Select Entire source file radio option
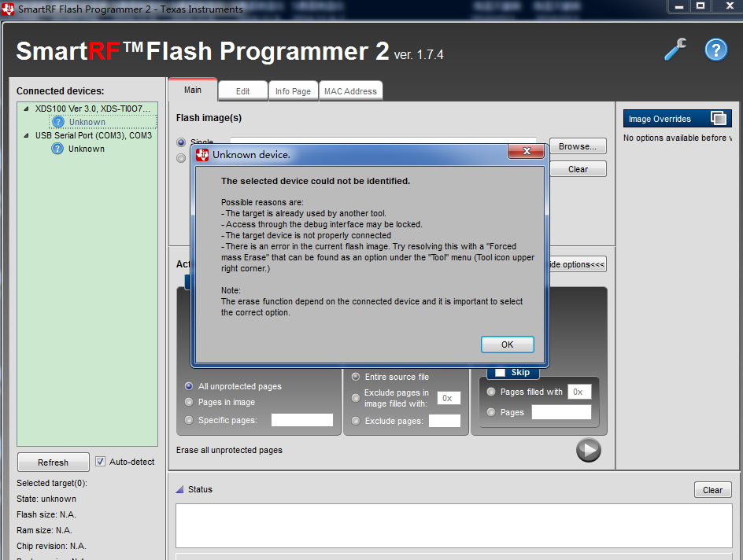 pos(356,377)
